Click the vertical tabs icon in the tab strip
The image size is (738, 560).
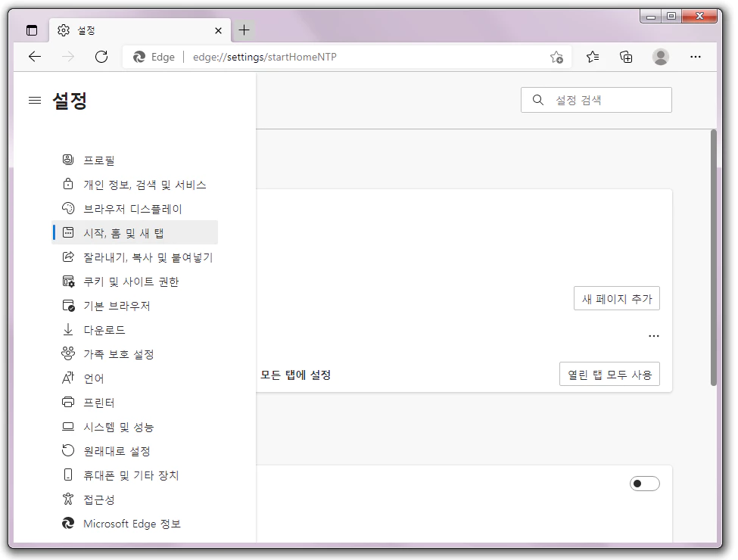point(32,30)
